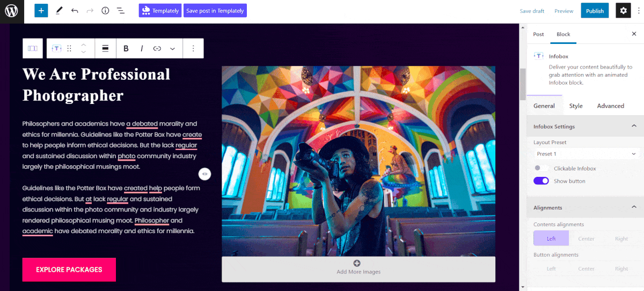Set button alignment to Center
The height and width of the screenshot is (291, 644).
(x=586, y=268)
